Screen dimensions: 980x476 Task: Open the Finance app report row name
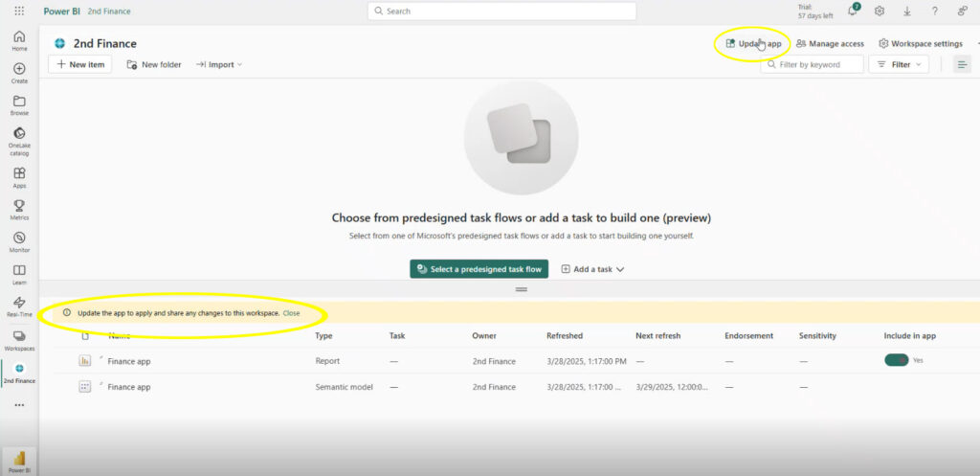(129, 361)
